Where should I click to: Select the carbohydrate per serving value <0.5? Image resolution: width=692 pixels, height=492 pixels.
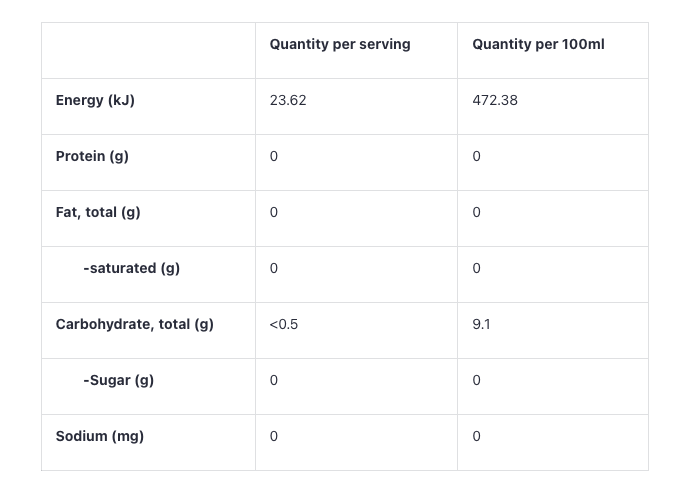284,325
